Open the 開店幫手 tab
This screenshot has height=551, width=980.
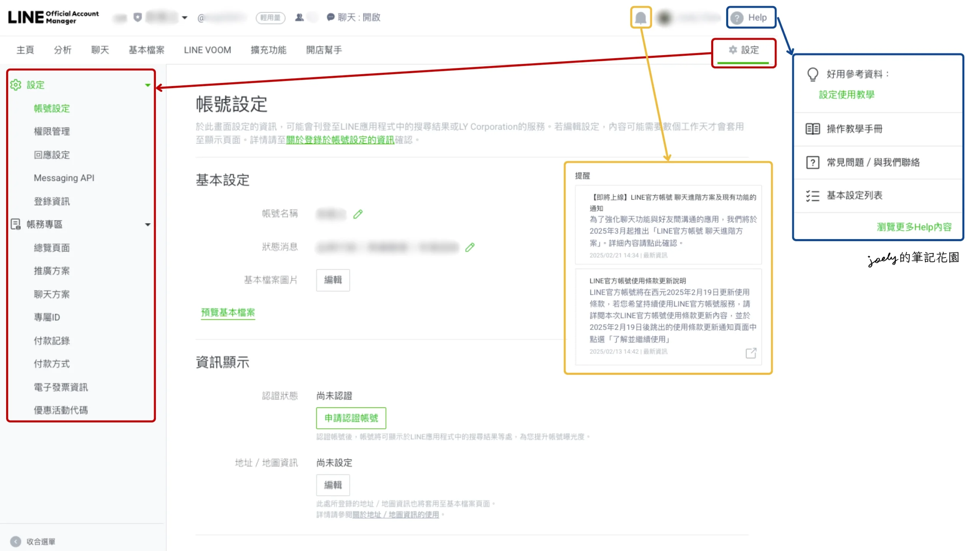coord(324,50)
